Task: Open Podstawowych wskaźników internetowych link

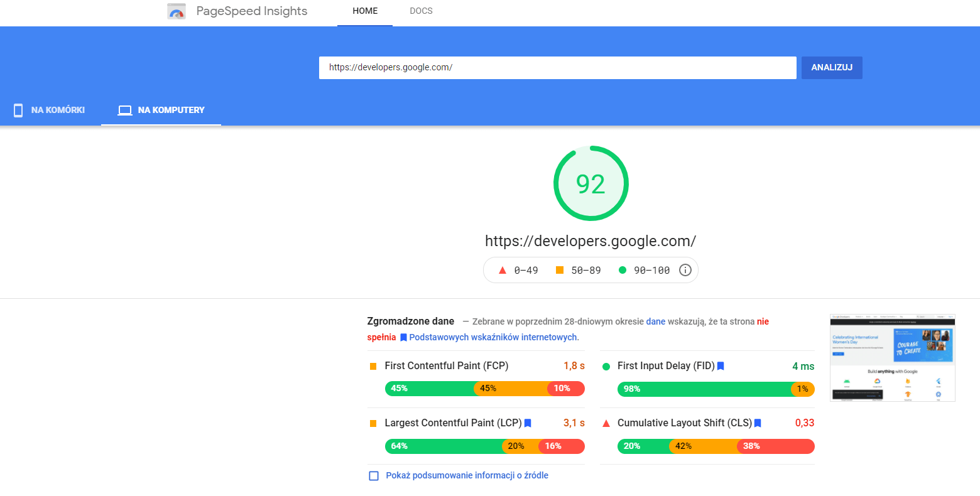Action: [x=494, y=337]
